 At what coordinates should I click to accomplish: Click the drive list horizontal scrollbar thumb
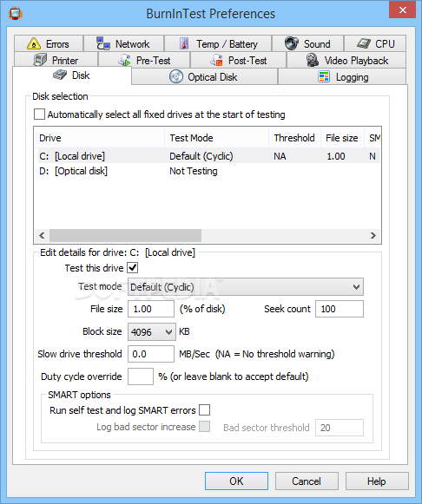click(125, 236)
